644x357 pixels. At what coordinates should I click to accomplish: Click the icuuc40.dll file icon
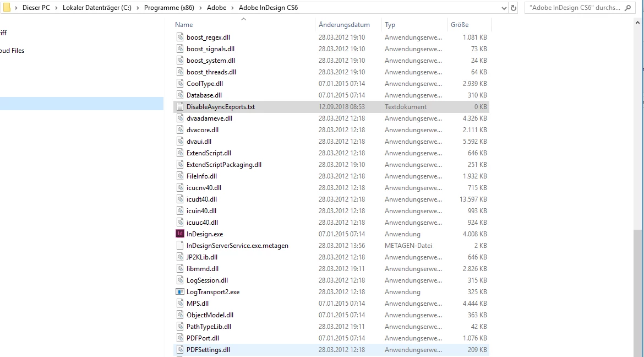(180, 222)
